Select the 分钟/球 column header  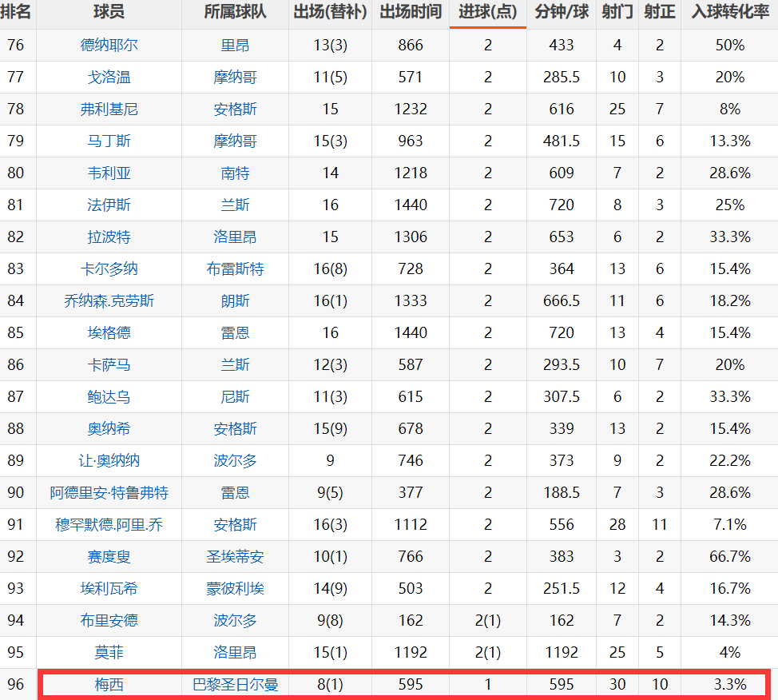562,13
